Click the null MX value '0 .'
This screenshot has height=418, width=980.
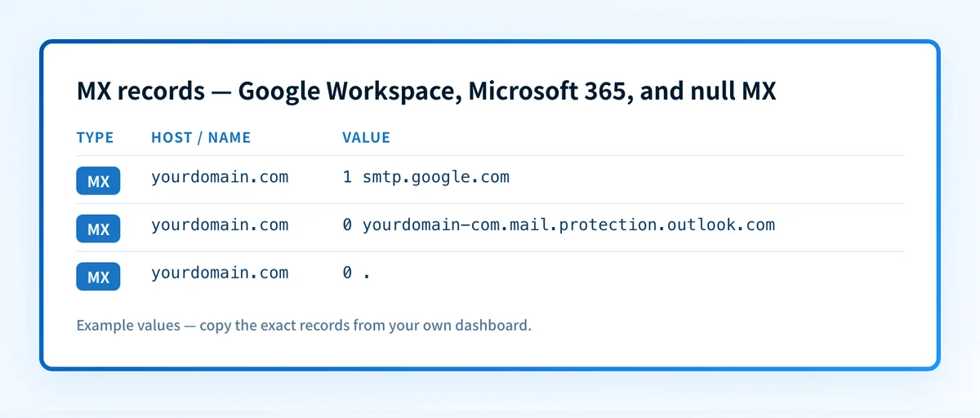pos(357,273)
